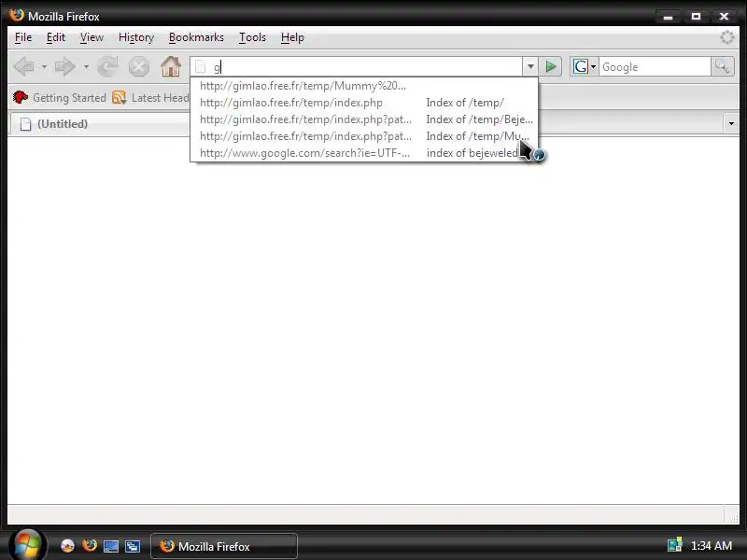The width and height of the screenshot is (747, 560).
Task: Click the first quick launch icon
Action: (x=67, y=546)
